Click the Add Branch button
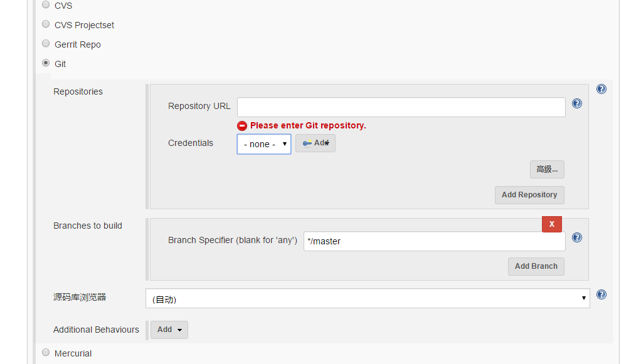The width and height of the screenshot is (636, 364). 536,266
